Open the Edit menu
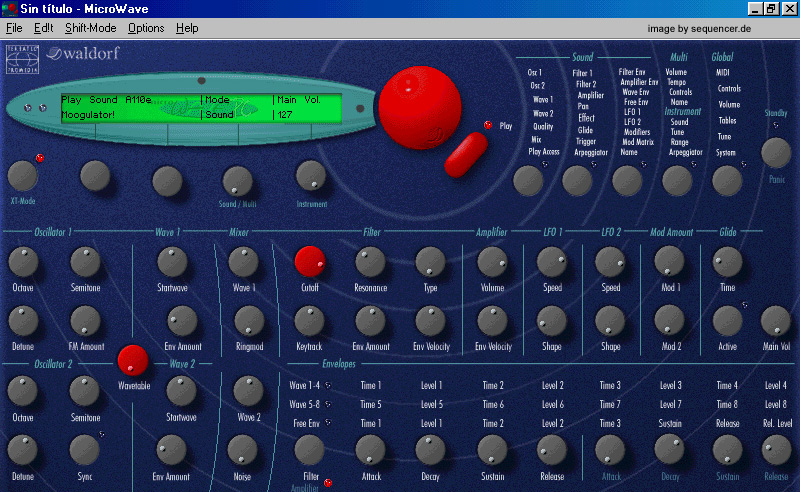Image resolution: width=800 pixels, height=492 pixels. 43,28
